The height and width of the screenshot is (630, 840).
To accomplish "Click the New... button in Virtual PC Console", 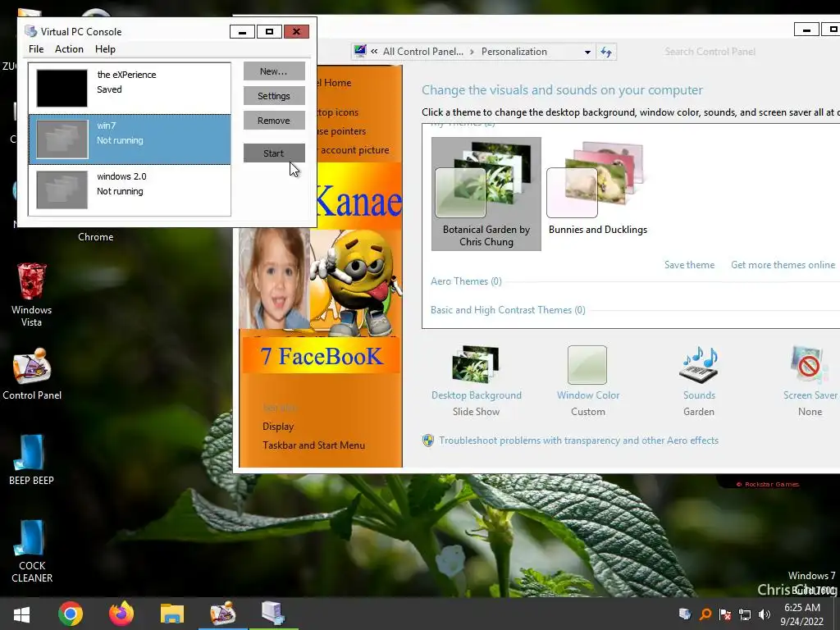I will (274, 71).
